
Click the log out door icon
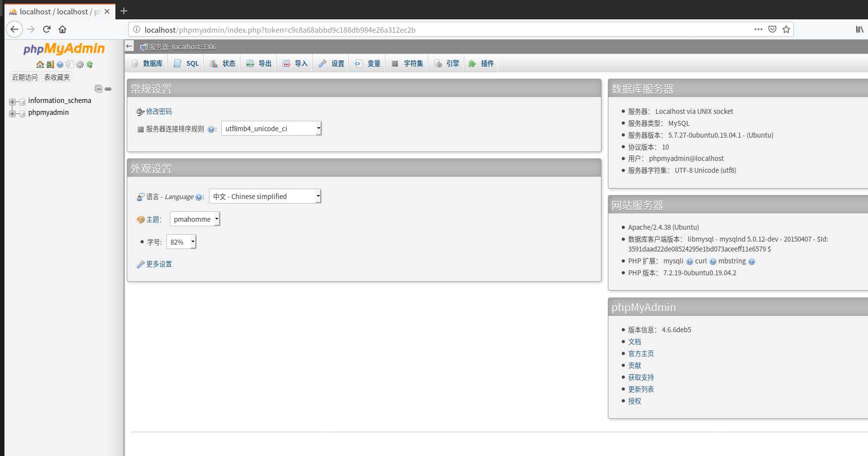pyautogui.click(x=50, y=64)
